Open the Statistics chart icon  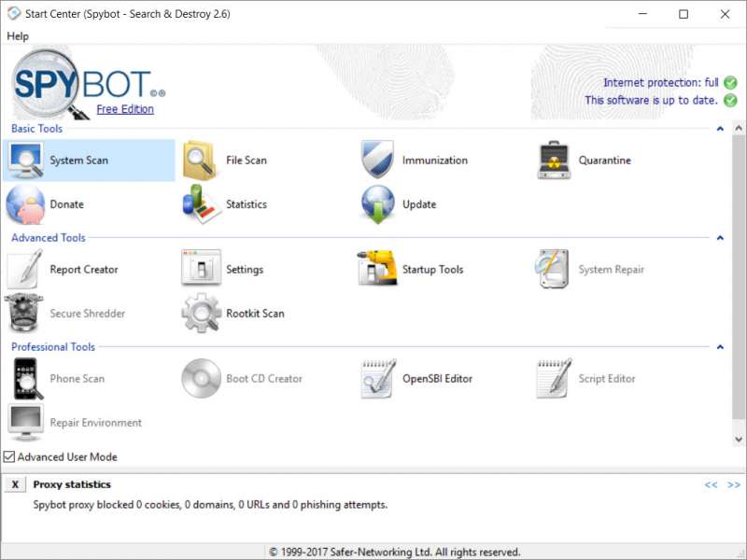(201, 204)
